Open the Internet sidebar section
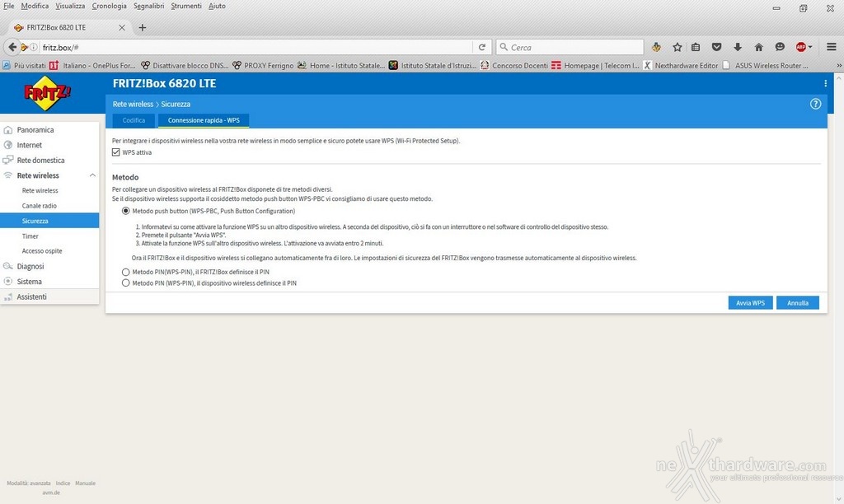Screen dimensions: 844x504 (29, 145)
